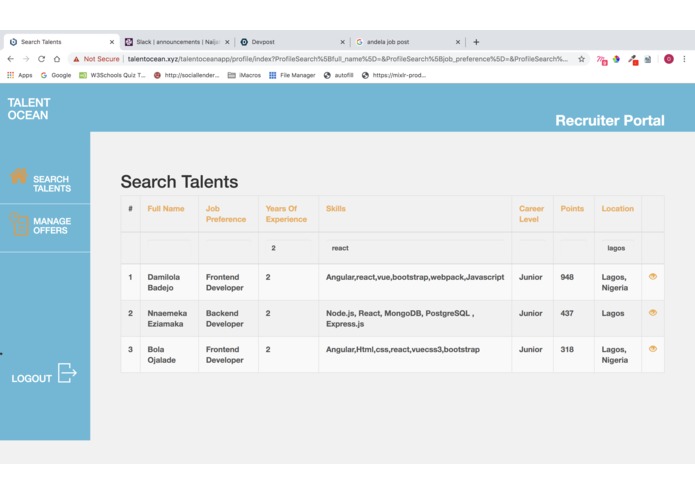Viewport: 695px width, 494px height.
Task: Open the File Manager bookmark
Action: [x=292, y=75]
